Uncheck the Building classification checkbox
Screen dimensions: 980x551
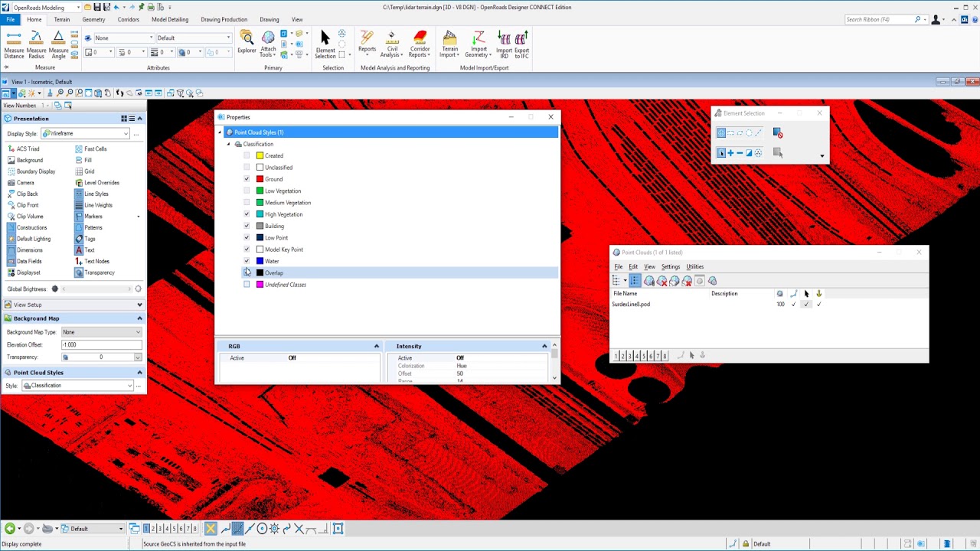(x=247, y=226)
